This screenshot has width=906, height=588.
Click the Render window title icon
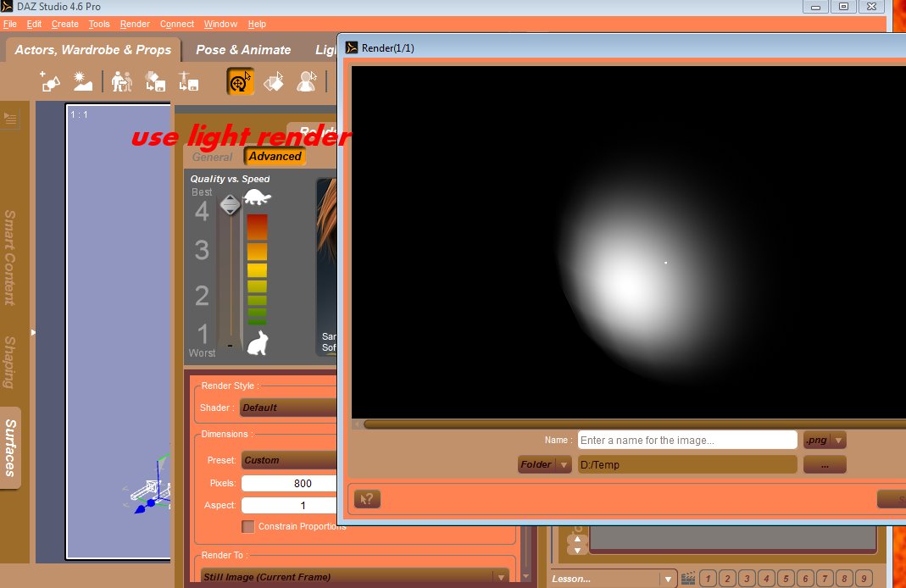pos(352,47)
